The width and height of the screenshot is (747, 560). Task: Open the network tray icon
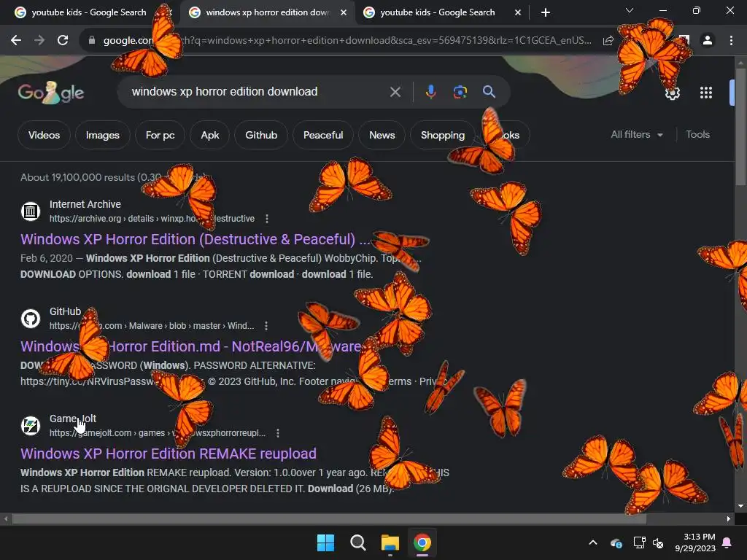coord(639,542)
